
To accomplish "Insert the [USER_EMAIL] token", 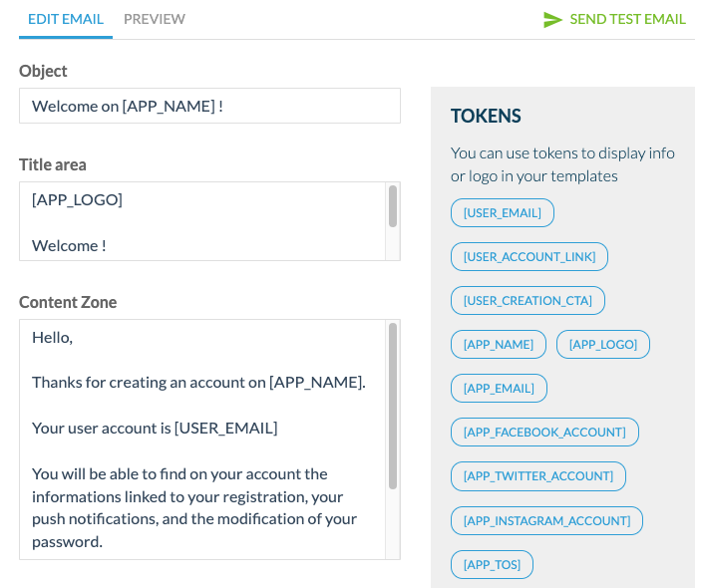I will 502,213.
